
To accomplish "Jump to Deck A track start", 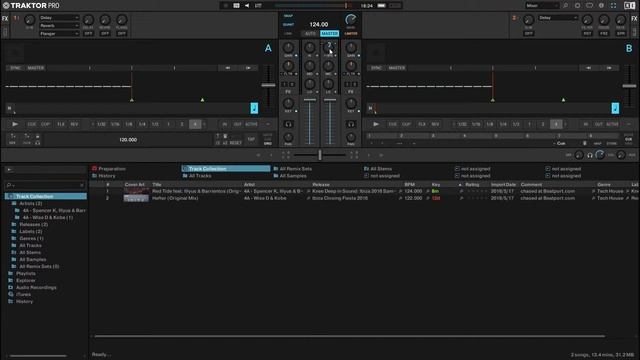I will [9, 108].
